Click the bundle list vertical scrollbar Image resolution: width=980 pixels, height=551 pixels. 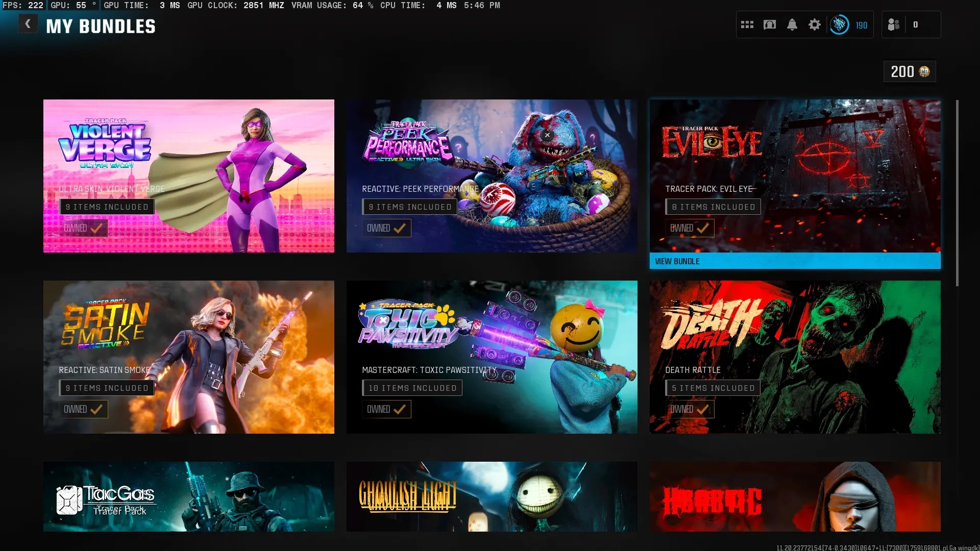pos(957,193)
